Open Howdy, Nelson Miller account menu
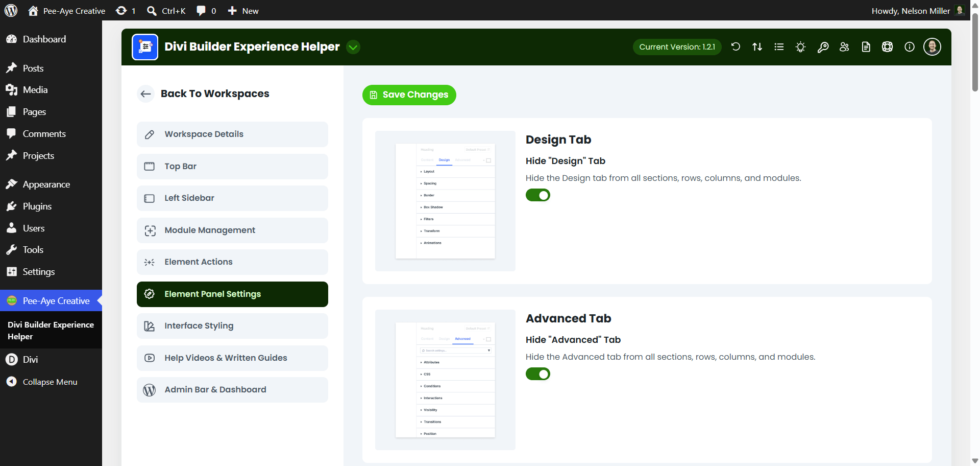The height and width of the screenshot is (466, 980). pos(918,11)
